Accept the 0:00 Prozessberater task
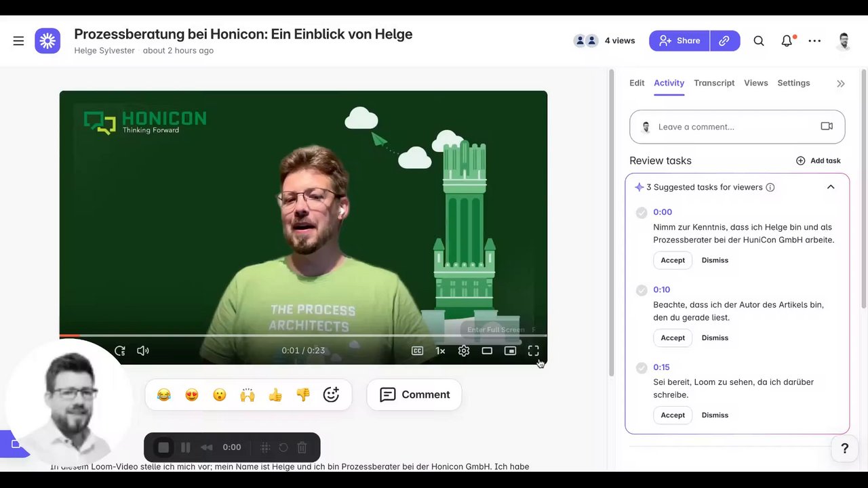Image resolution: width=868 pixels, height=488 pixels. 673,260
